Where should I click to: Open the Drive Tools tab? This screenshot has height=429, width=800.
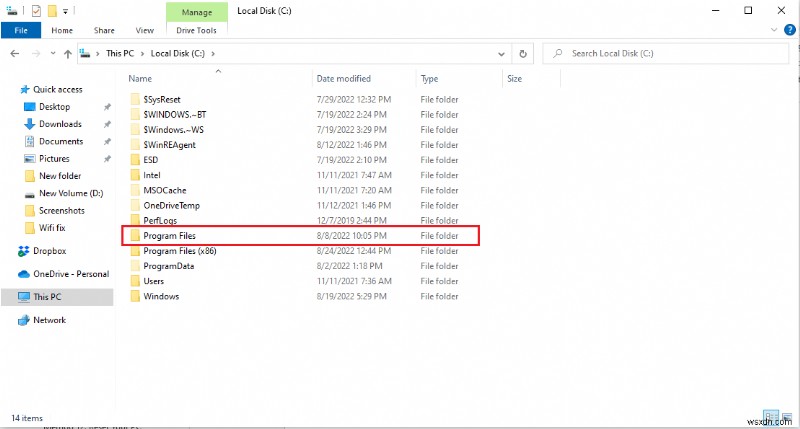coord(196,31)
